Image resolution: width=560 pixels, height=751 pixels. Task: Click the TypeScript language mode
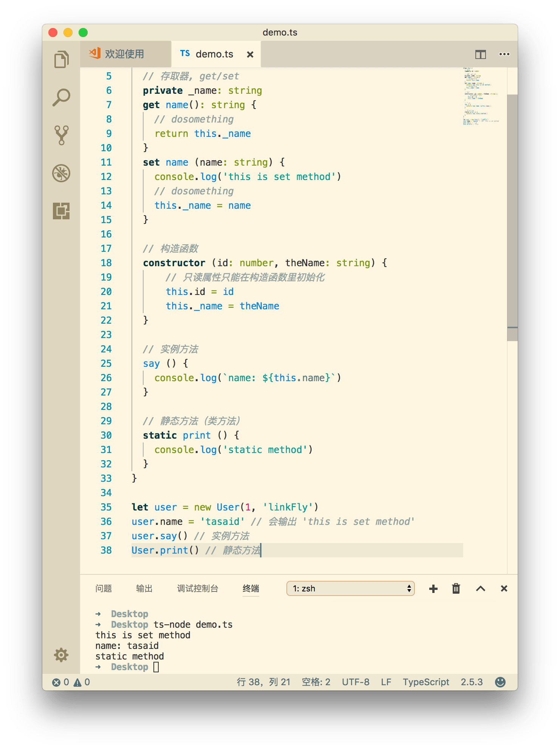pos(426,682)
